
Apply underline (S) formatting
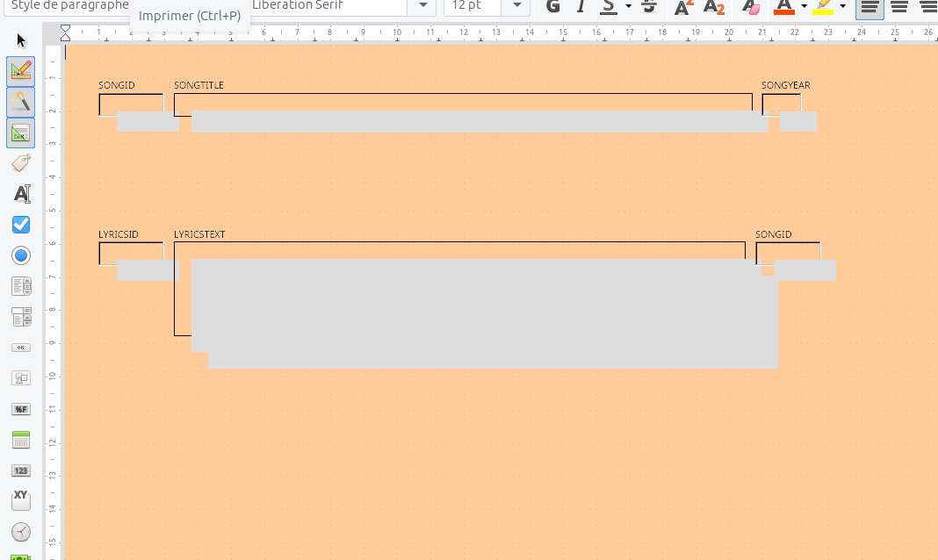tap(609, 6)
